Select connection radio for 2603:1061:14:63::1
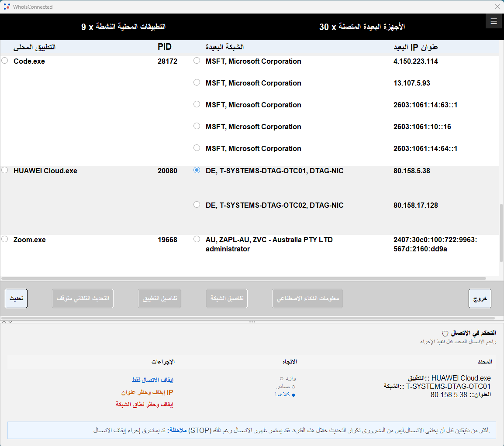The image size is (504, 446). (197, 104)
